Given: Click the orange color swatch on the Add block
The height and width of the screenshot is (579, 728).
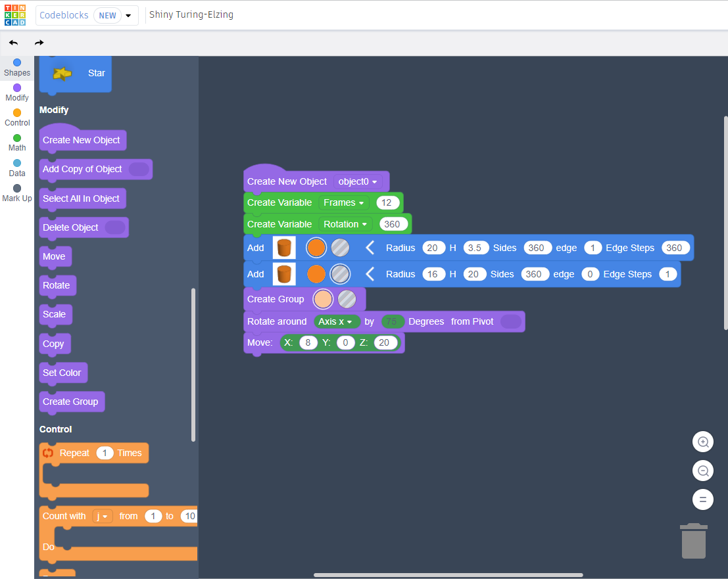Looking at the screenshot, I should 316,248.
